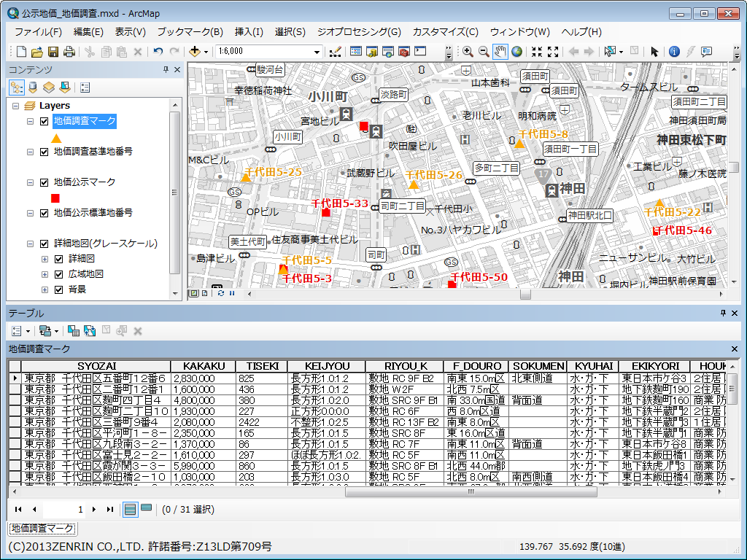Print the map
The image size is (747, 560).
coord(69,52)
